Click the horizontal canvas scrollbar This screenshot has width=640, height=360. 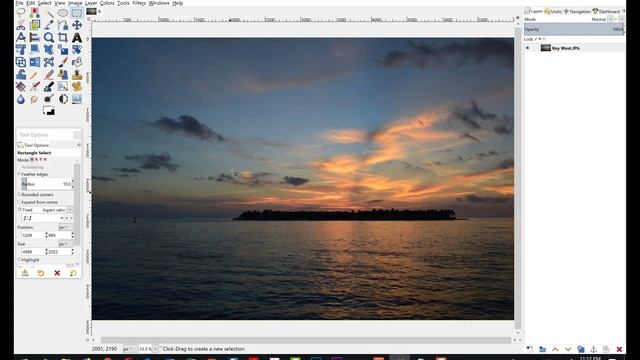tap(305, 340)
